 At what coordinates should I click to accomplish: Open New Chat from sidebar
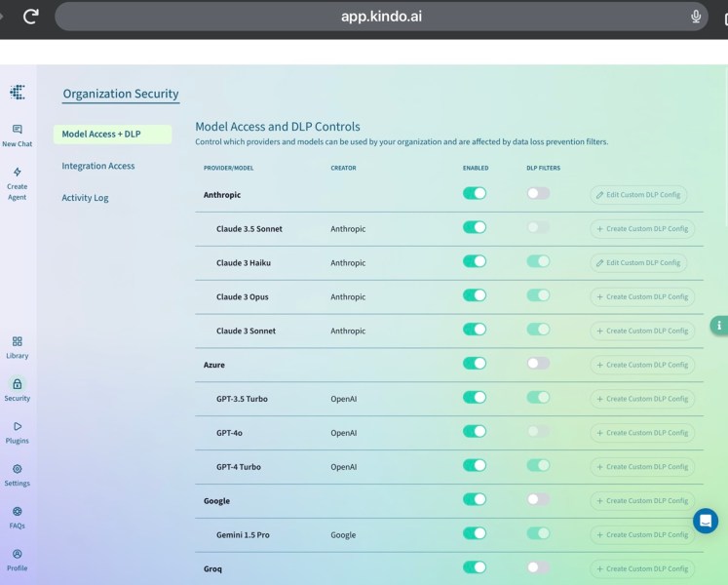coord(18,136)
